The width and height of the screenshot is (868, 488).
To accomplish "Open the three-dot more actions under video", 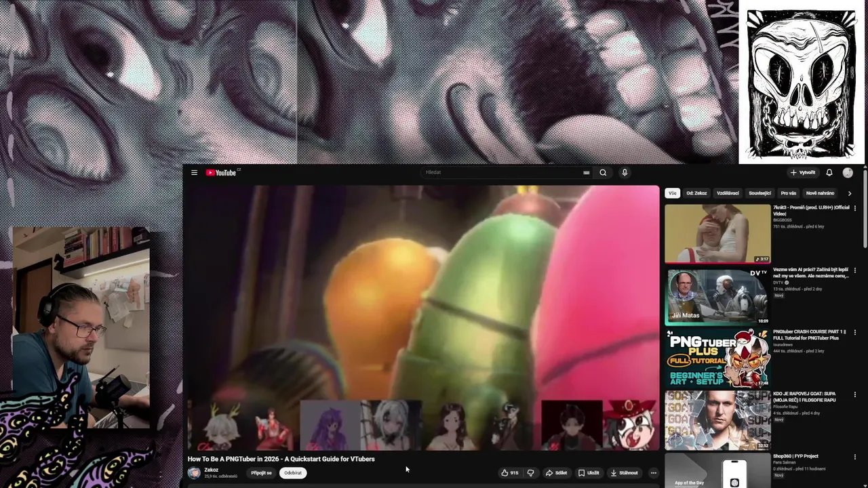I will click(653, 473).
